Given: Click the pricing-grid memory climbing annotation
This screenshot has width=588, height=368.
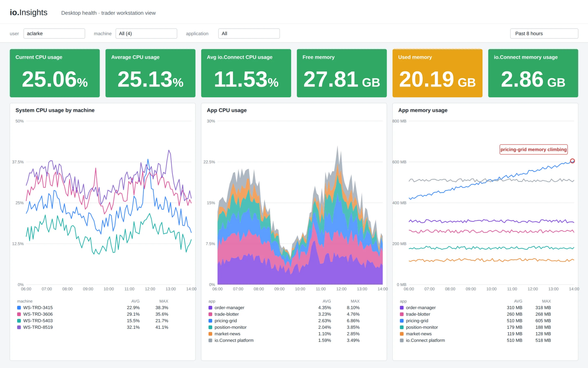Looking at the screenshot, I should [533, 149].
